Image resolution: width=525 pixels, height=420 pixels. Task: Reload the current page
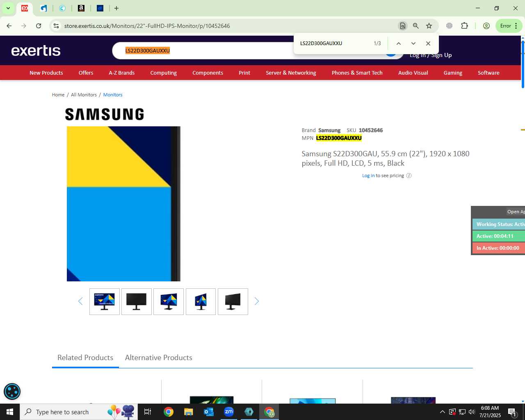(39, 26)
